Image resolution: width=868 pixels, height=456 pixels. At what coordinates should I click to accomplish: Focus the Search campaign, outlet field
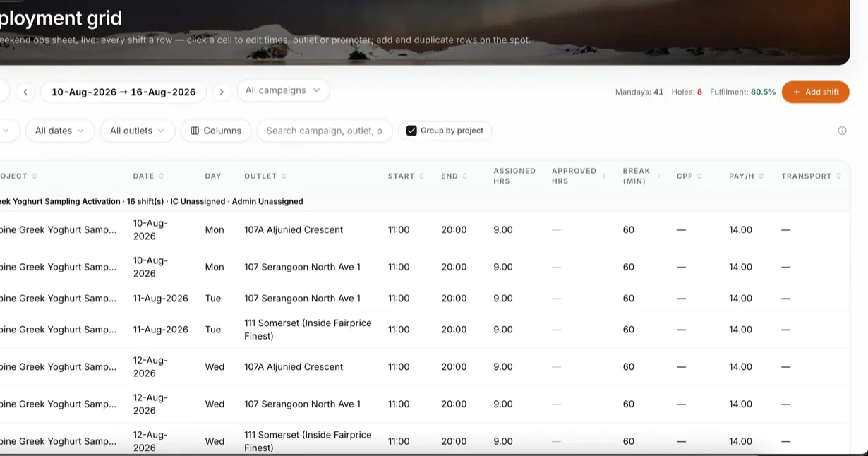point(325,131)
